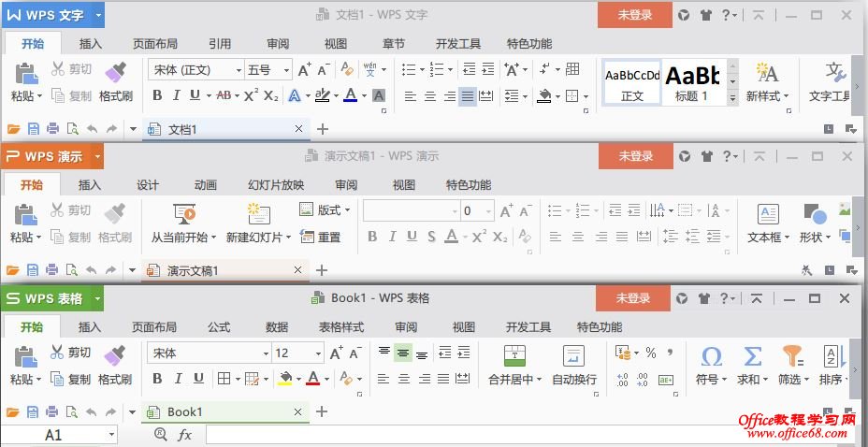Viewport: 868px width, 447px height.
Task: Toggle Underline in the WPS 表格 ribbon
Action: pos(198,379)
